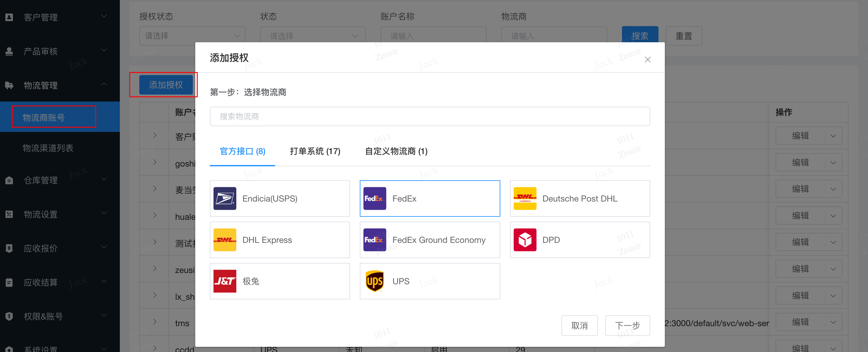
Task: Click the 客户管理 sidebar icon
Action: tap(9, 17)
